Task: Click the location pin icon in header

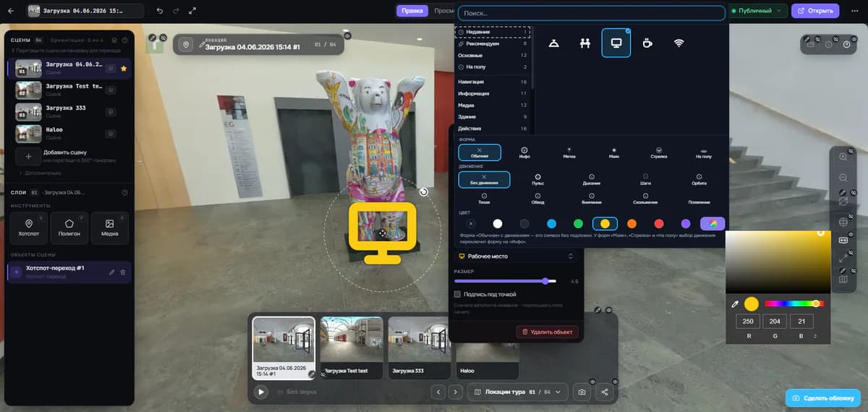Action: pos(186,45)
